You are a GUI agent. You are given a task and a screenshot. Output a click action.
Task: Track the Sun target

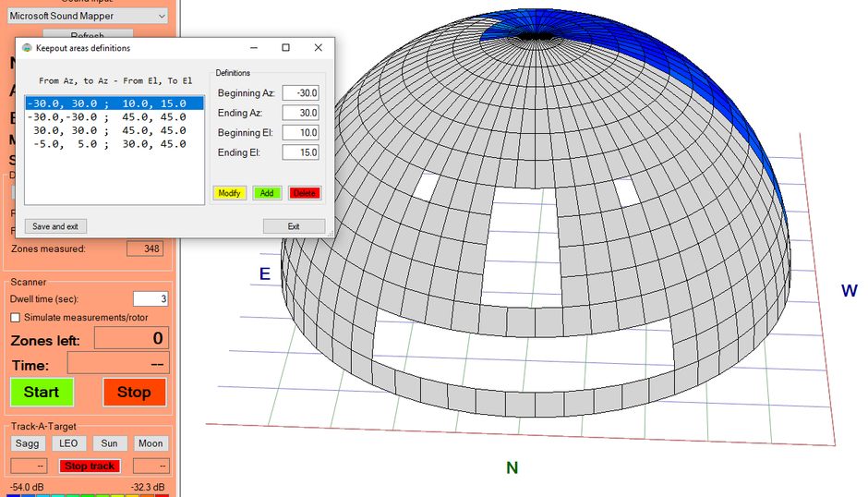click(110, 443)
